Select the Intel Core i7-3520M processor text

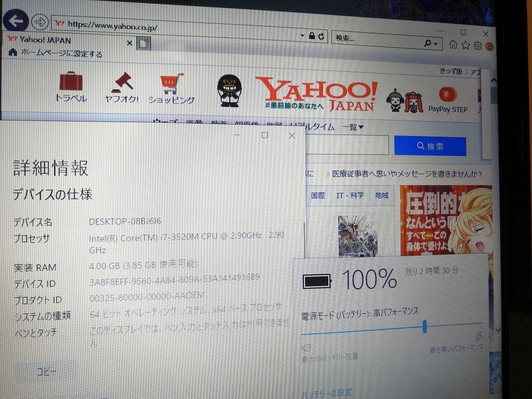187,242
